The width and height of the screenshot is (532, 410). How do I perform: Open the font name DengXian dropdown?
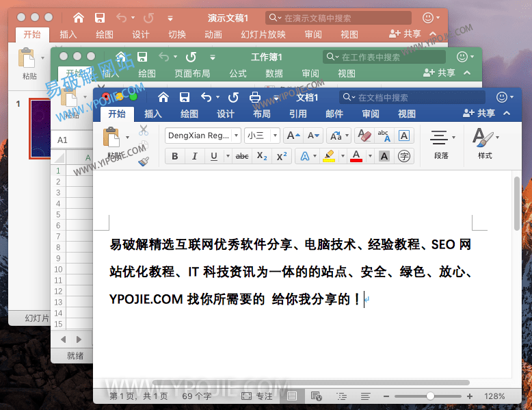237,136
